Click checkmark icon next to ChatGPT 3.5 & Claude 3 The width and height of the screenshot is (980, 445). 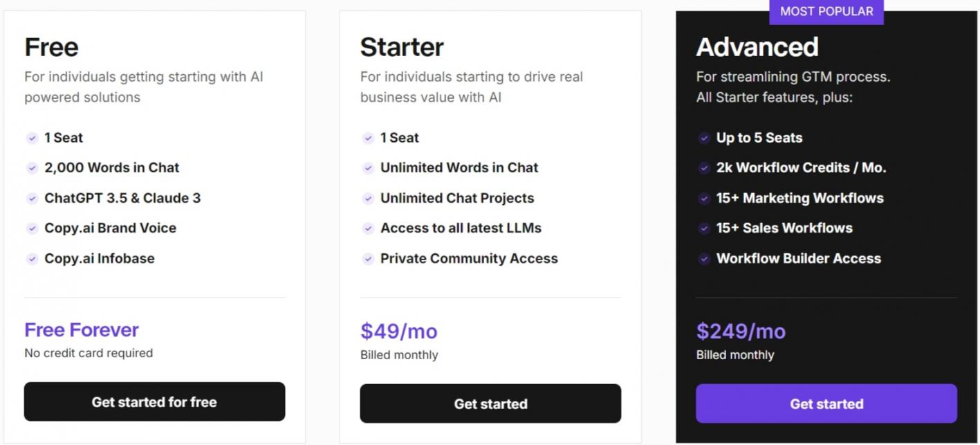(x=32, y=199)
